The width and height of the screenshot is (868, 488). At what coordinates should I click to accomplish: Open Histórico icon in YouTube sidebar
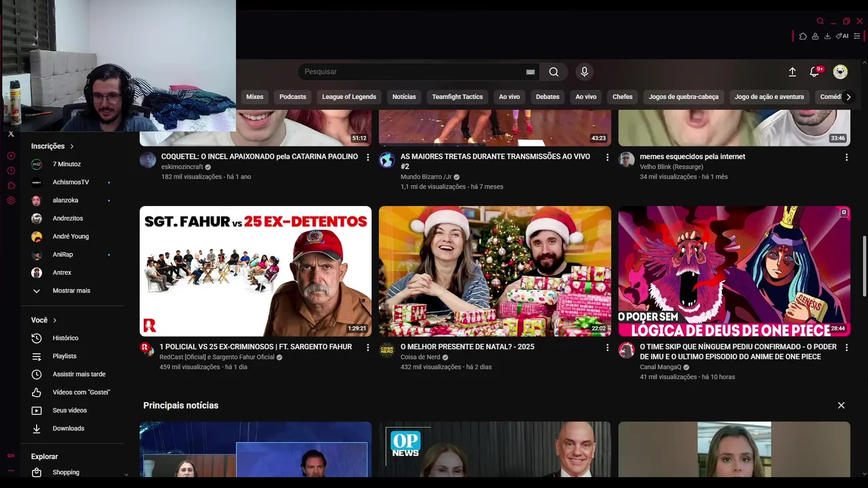37,338
